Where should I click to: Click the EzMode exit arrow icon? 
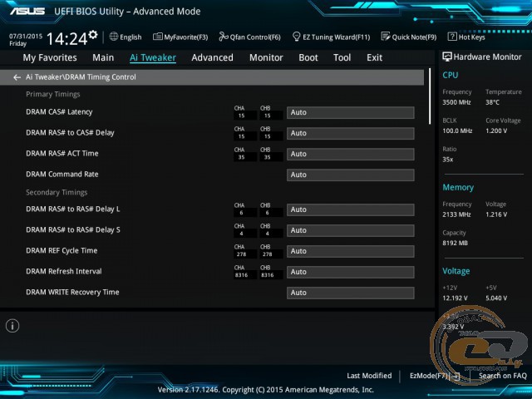456,376
